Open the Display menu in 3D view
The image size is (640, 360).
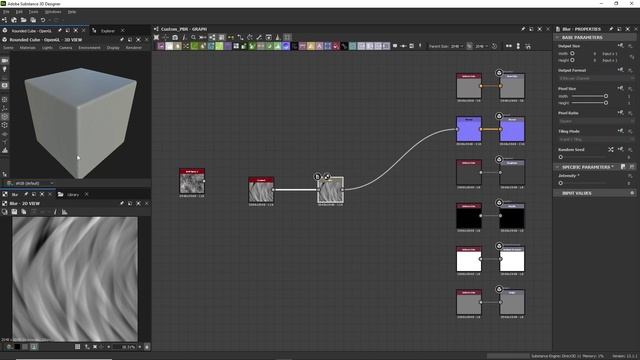(x=113, y=48)
